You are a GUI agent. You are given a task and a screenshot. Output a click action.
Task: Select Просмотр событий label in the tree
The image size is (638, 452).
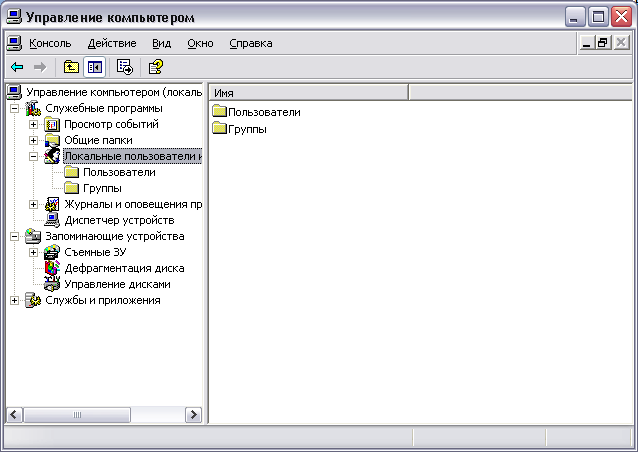111,124
